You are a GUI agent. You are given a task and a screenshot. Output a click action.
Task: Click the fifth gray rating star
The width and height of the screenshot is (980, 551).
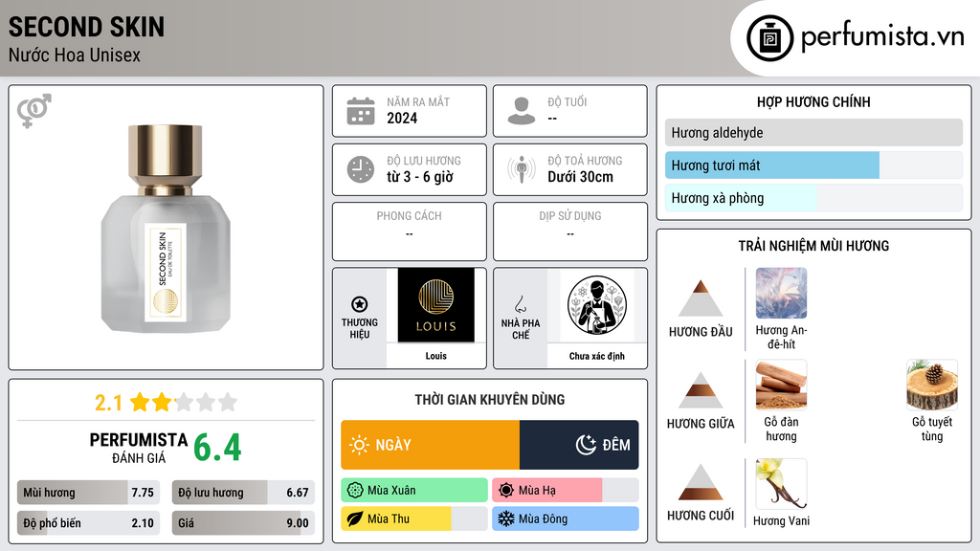click(x=228, y=403)
